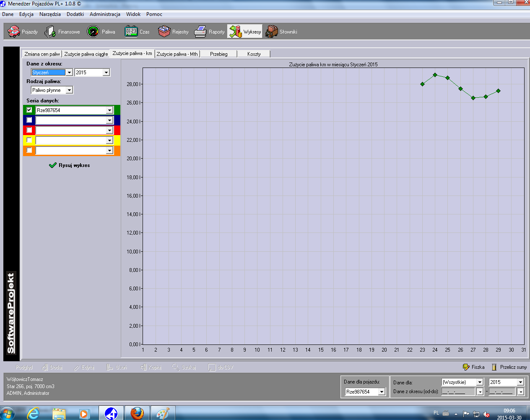Open the Raporty printer module
The width and height of the screenshot is (530, 420).
click(x=209, y=32)
